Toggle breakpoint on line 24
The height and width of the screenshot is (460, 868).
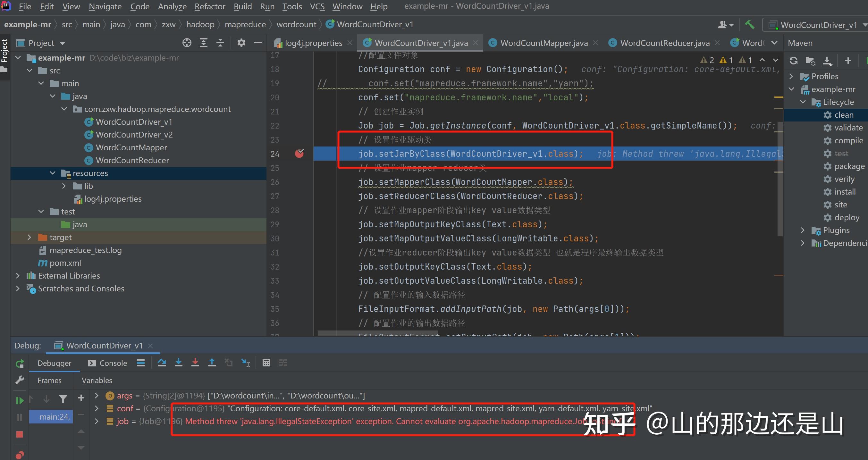point(299,154)
